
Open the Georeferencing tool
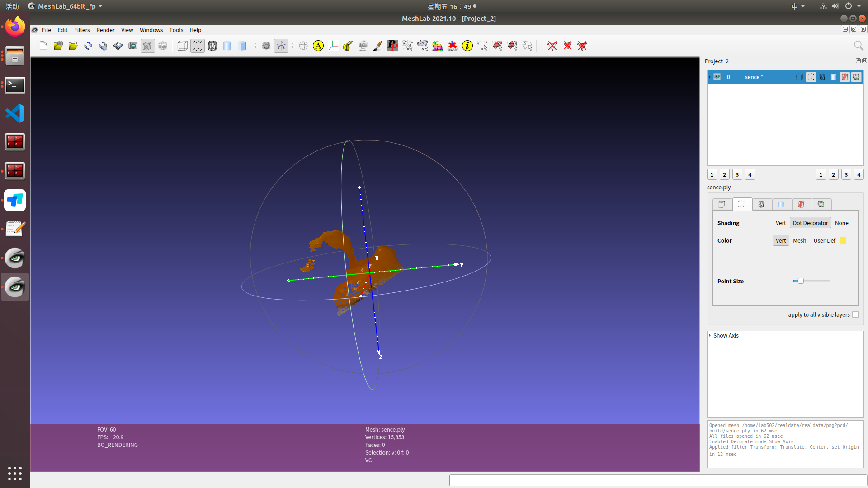coord(452,46)
